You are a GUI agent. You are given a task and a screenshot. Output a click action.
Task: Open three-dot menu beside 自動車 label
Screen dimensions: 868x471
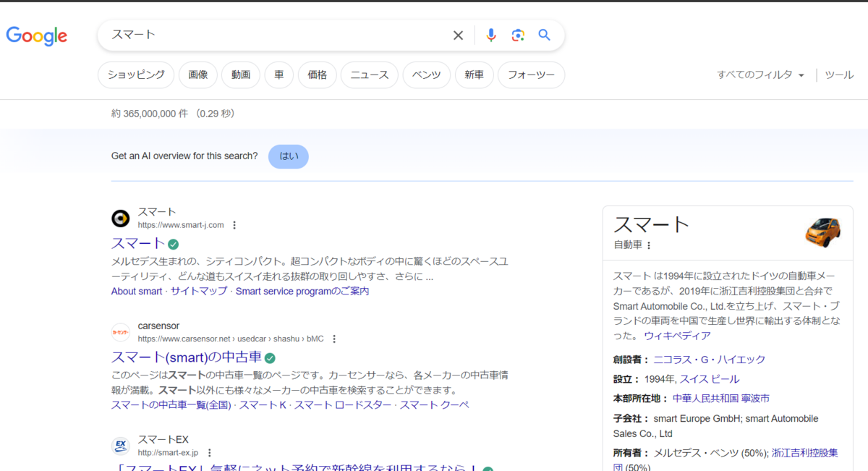click(x=648, y=245)
